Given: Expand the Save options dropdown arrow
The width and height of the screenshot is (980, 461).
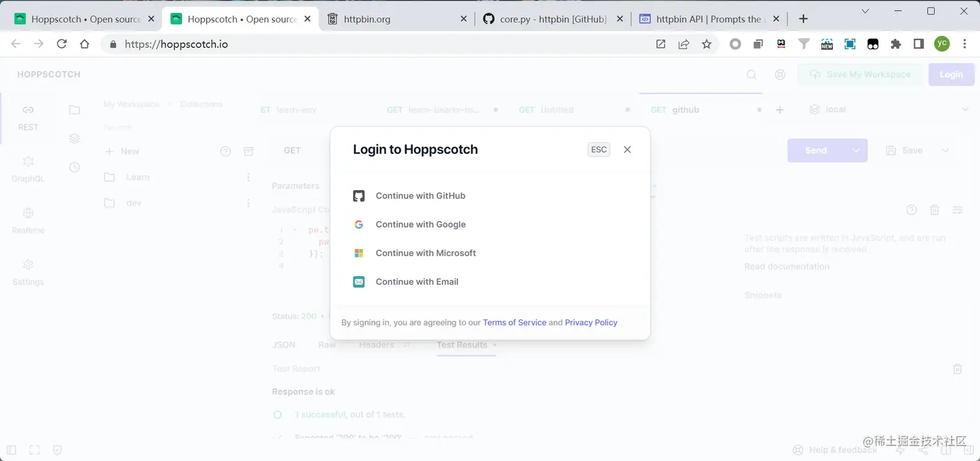Looking at the screenshot, I should point(945,150).
